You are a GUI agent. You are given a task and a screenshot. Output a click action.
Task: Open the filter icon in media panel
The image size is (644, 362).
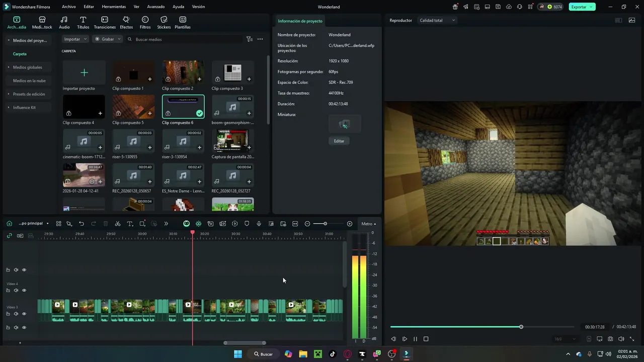(x=250, y=39)
